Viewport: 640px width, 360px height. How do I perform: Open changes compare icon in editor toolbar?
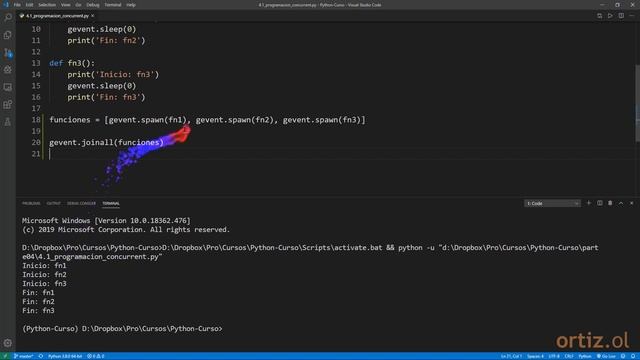[x=600, y=16]
